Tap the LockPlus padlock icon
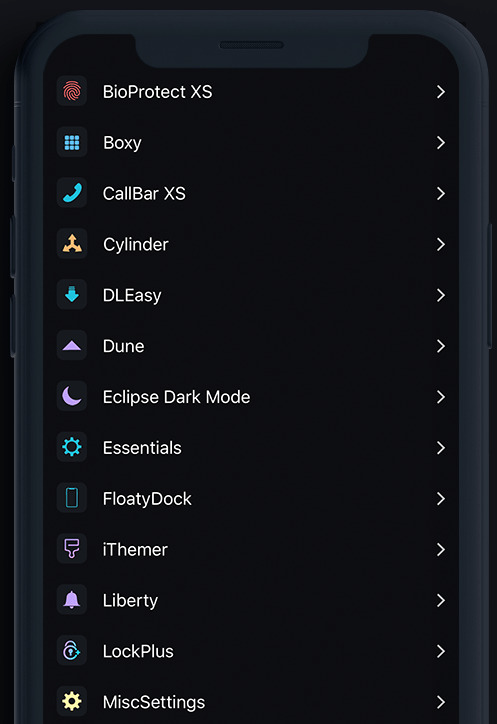This screenshot has height=724, width=497. 72,651
